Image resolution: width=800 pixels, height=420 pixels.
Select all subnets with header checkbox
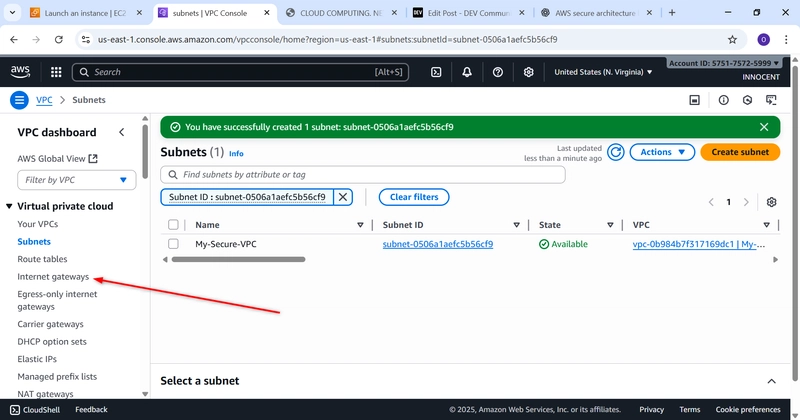click(x=173, y=225)
